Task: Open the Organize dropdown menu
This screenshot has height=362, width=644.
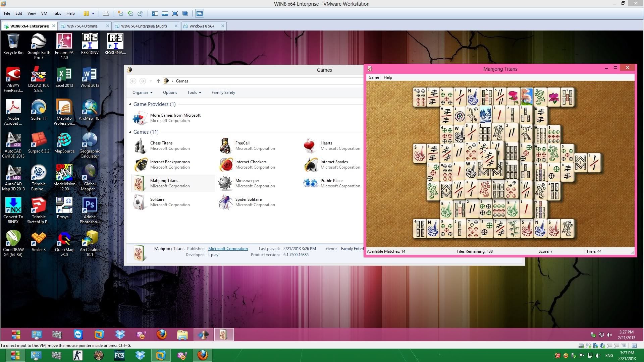Action: pyautogui.click(x=142, y=93)
